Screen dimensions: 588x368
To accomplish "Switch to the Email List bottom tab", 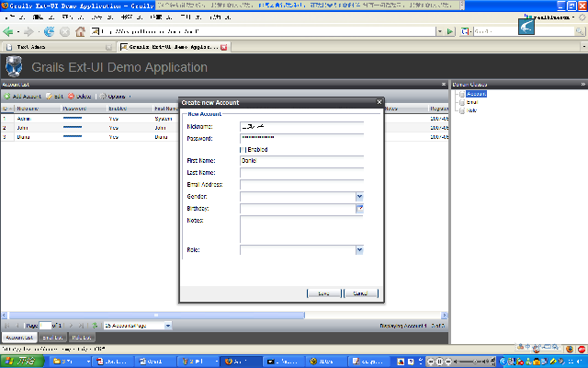I will (52, 338).
